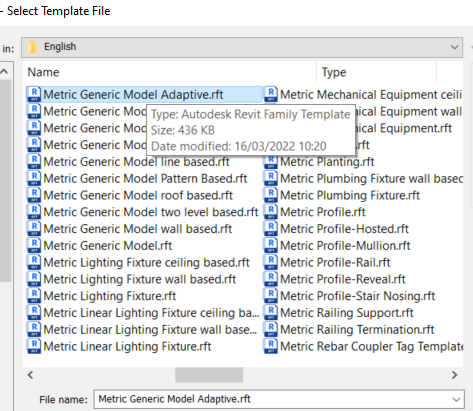Click the English folder icon in Look in box

33,47
